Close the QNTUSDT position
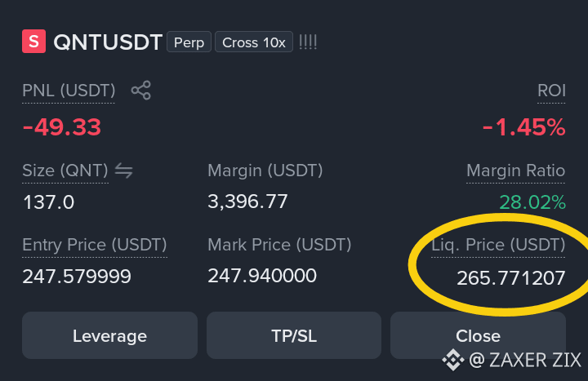Screen dimensions: 588x381 (x=478, y=335)
